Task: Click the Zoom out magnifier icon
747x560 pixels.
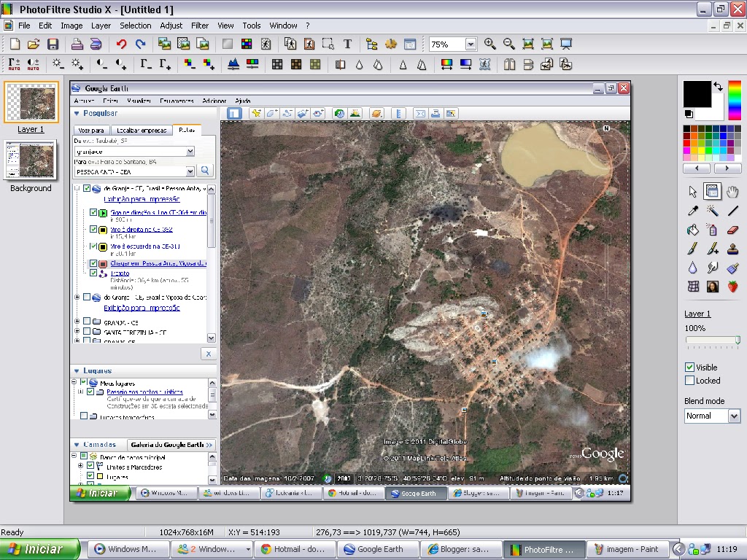Action: pyautogui.click(x=508, y=44)
